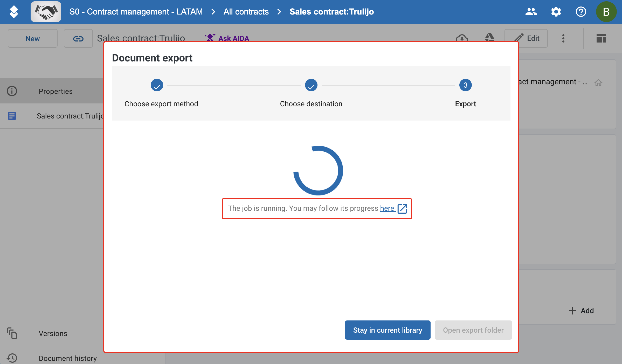
Task: Click the Sales contract document icon
Action: click(x=12, y=116)
